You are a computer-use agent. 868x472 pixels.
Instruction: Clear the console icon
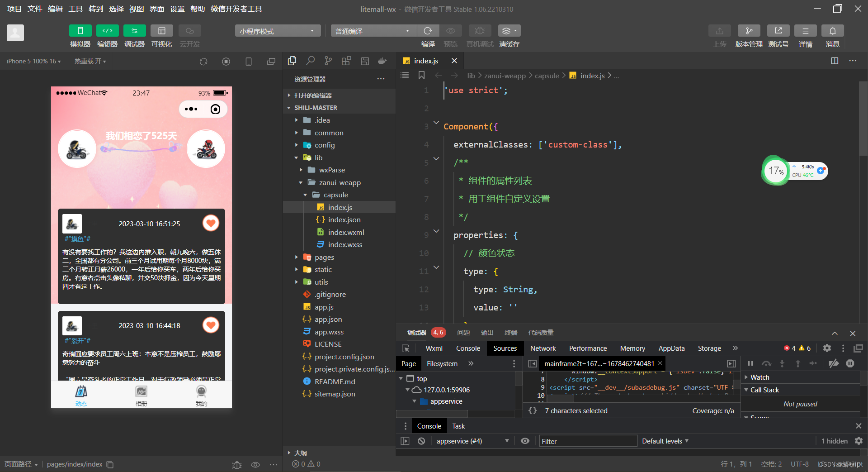pos(421,441)
